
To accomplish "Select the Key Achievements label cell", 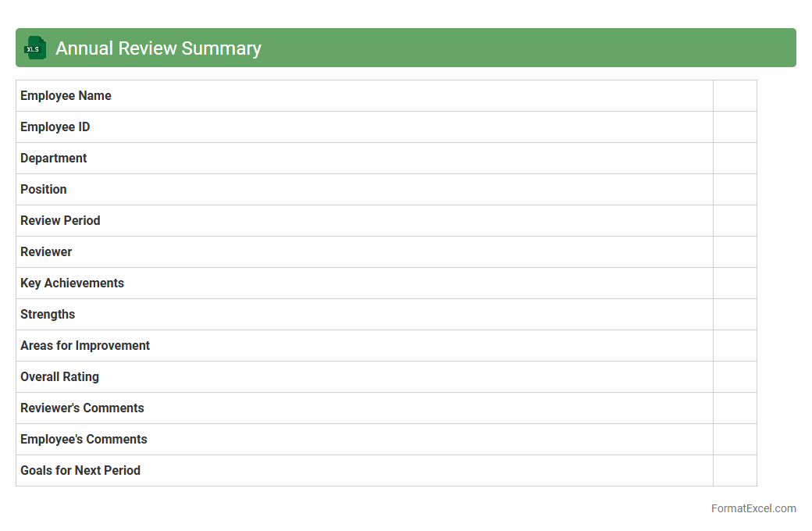I will [x=72, y=283].
